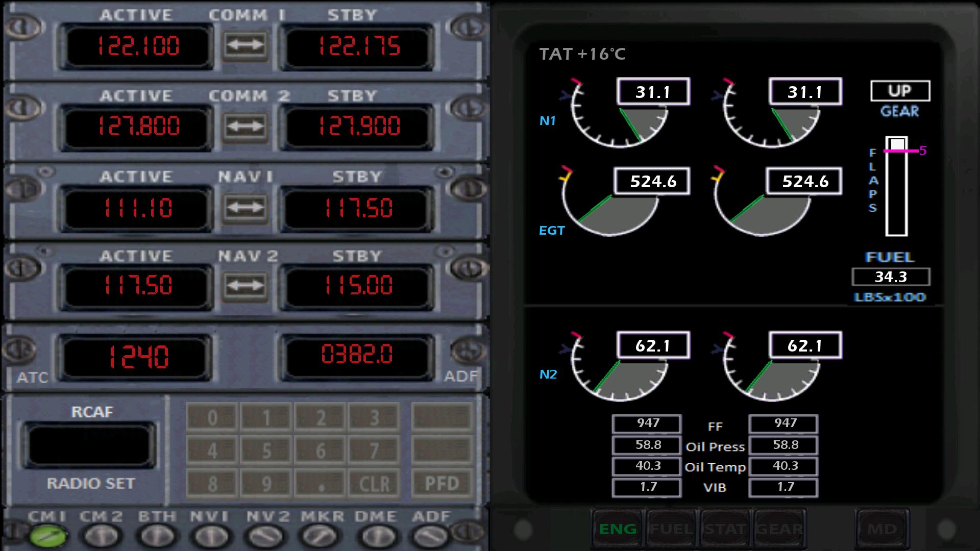
Task: Swap COMM 1 active and standby frequencies
Action: point(245,46)
